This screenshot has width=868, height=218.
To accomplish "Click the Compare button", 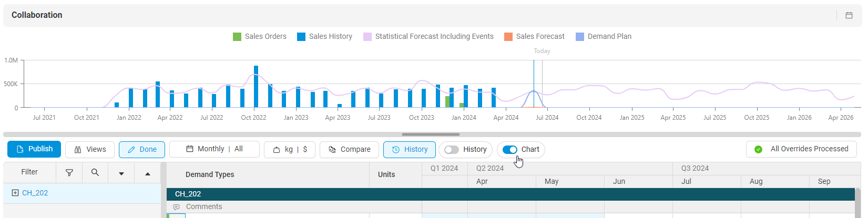I will [x=349, y=150].
